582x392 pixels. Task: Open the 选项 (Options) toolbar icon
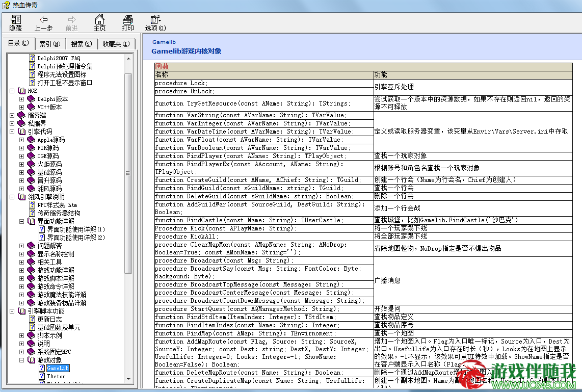click(x=155, y=19)
